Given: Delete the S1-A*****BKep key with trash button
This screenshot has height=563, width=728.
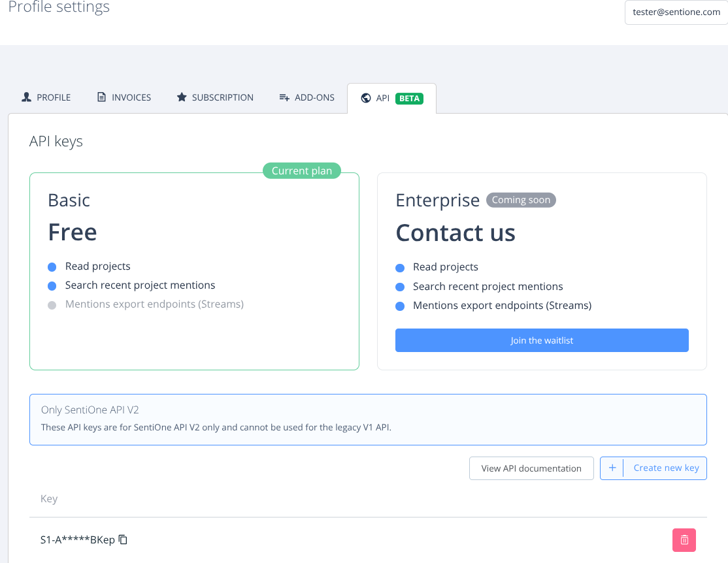Looking at the screenshot, I should (684, 539).
